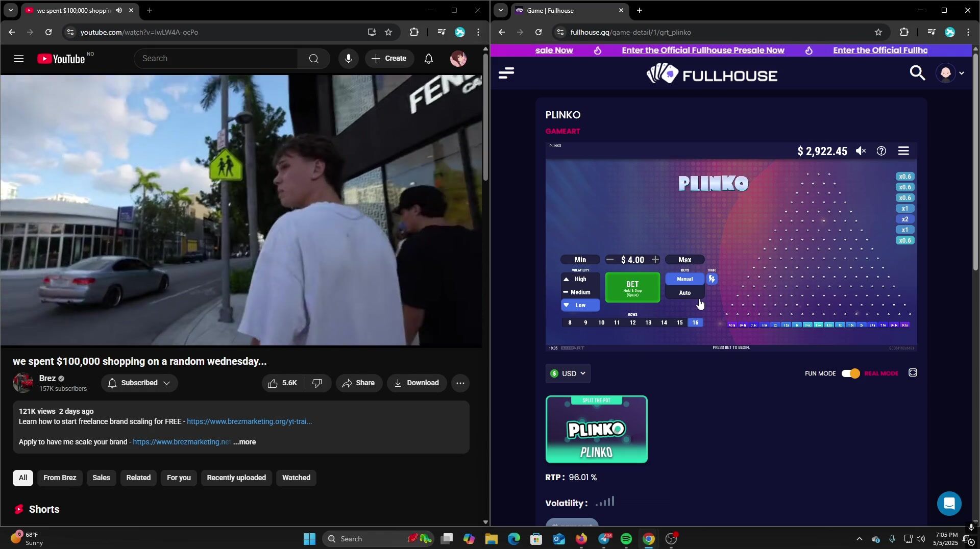Expand description with ...more
980x549 pixels.
[244, 442]
